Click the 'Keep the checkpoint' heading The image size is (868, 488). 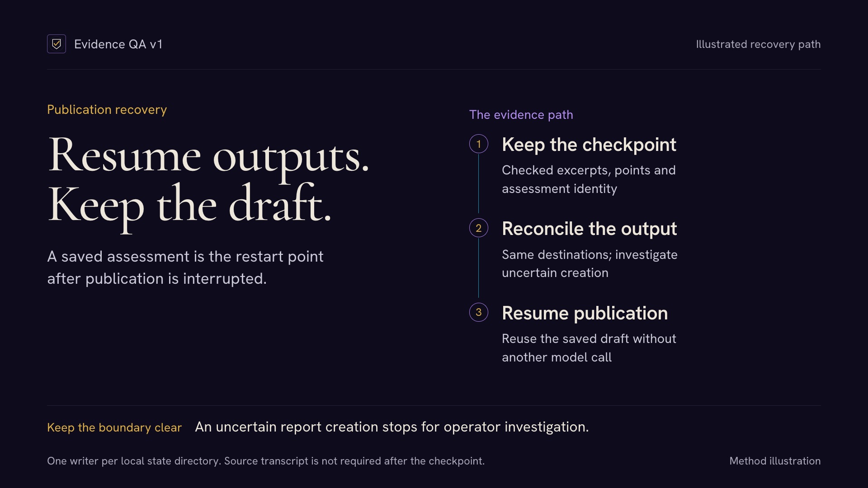tap(589, 145)
